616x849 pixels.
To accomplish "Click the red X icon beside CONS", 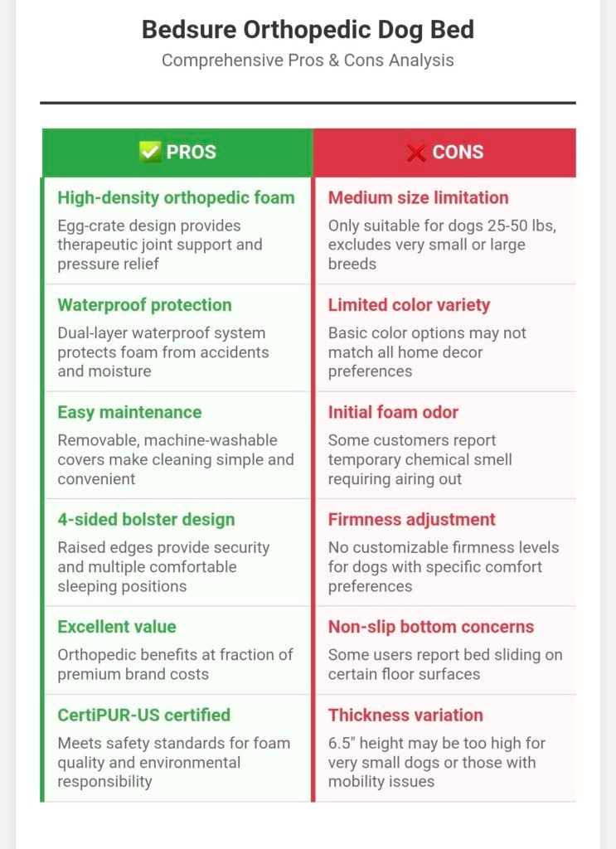I will click(x=416, y=153).
